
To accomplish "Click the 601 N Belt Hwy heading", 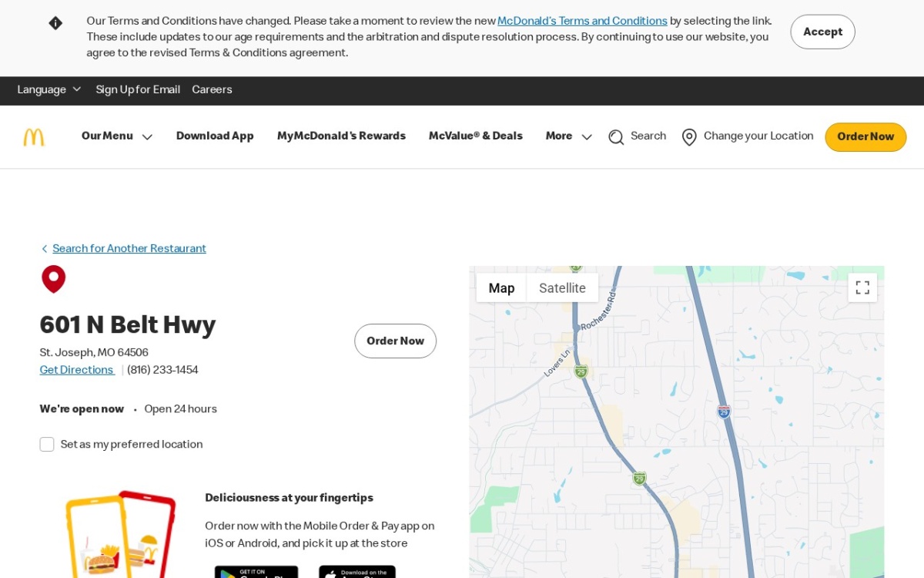I will (128, 325).
